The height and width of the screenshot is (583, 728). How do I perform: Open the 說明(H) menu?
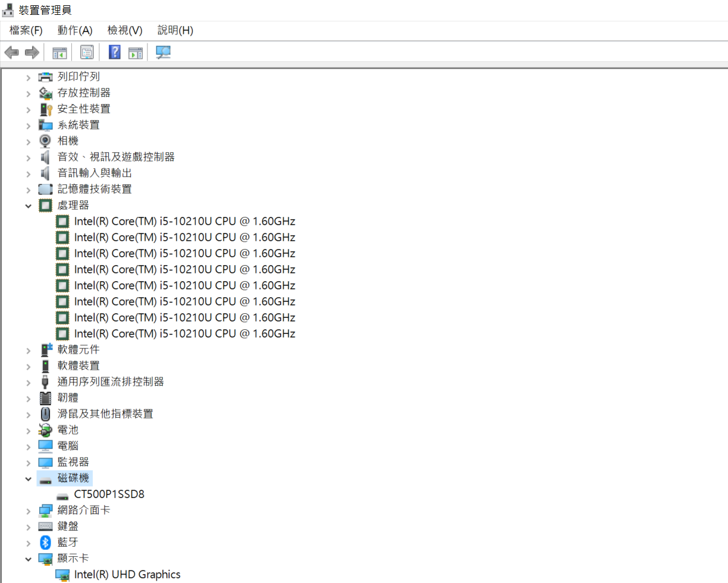(175, 30)
